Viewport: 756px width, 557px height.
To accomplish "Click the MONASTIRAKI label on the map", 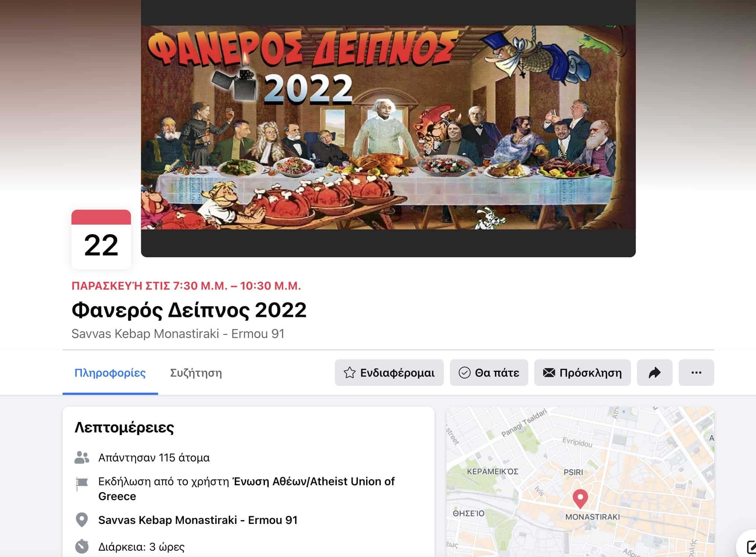I will [x=593, y=517].
